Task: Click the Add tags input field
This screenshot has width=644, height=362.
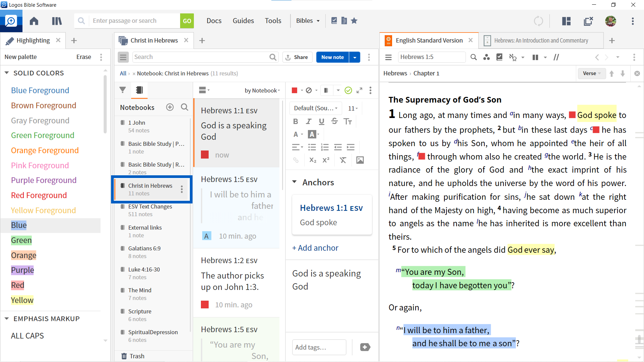Action: [x=319, y=347]
